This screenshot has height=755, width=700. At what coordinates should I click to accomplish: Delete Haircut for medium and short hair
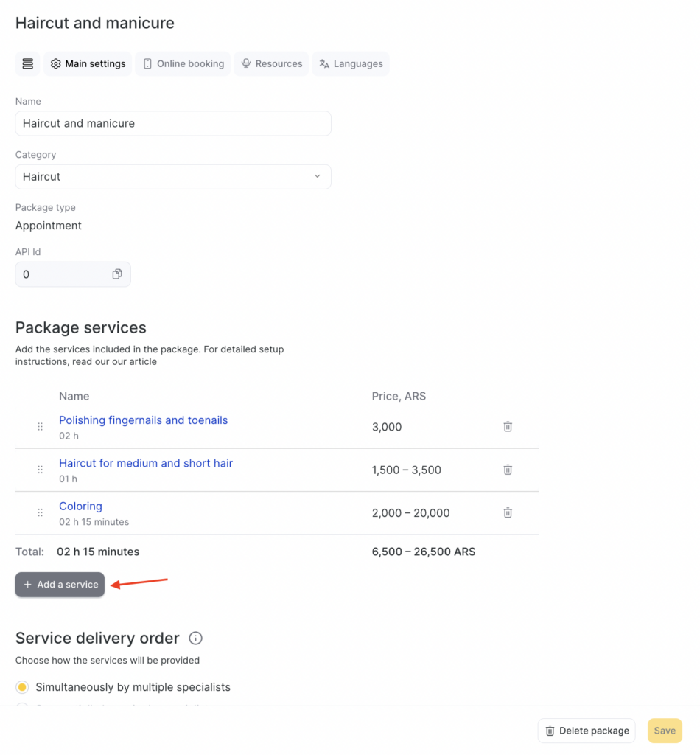(508, 470)
